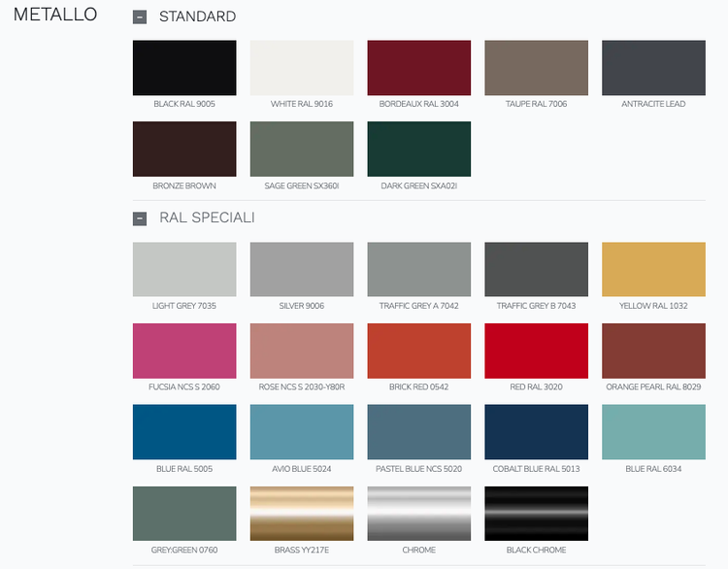Pick the Brick Red 0542 swatch

pyautogui.click(x=418, y=351)
